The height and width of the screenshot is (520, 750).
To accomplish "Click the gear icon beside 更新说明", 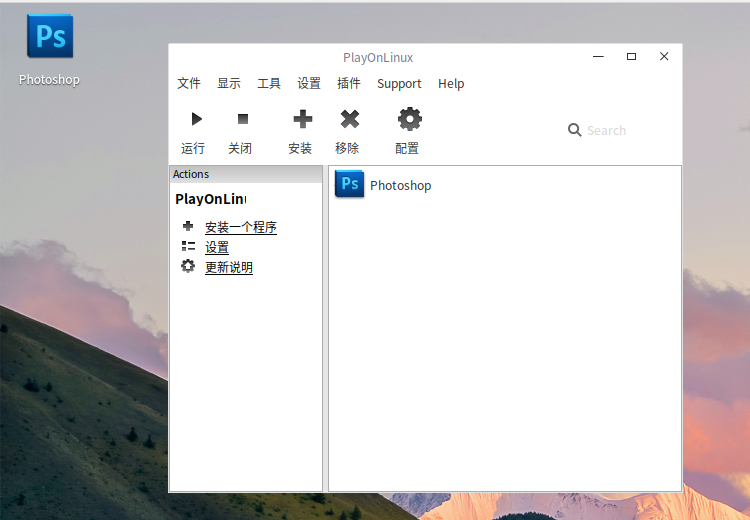I will [x=188, y=266].
